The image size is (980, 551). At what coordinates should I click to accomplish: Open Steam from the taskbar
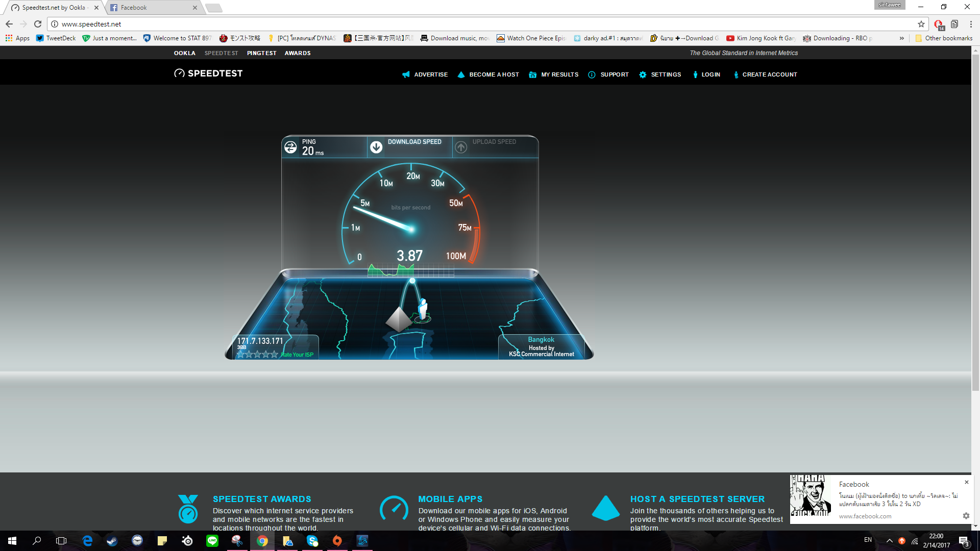(112, 541)
